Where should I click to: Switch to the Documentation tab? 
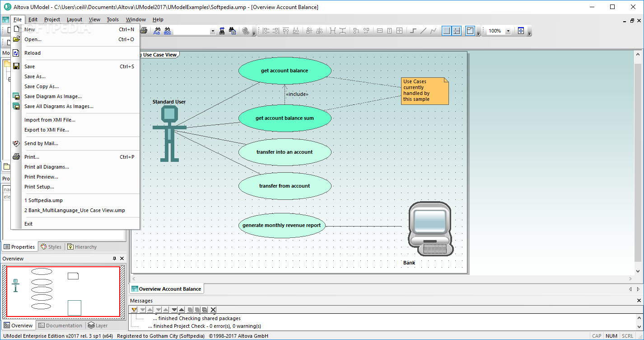[x=61, y=326]
